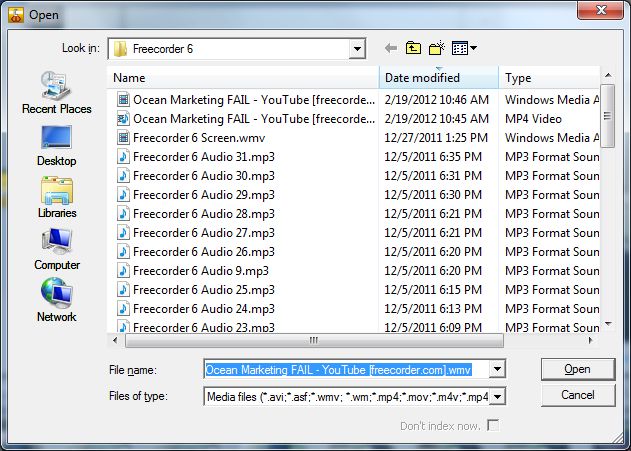The height and width of the screenshot is (451, 631).
Task: Select Freecorder 6 Audio 28.mp3 name
Action: pyautogui.click(x=204, y=214)
